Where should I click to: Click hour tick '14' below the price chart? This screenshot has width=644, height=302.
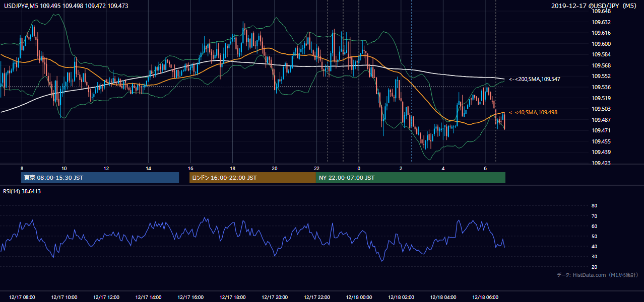148,168
